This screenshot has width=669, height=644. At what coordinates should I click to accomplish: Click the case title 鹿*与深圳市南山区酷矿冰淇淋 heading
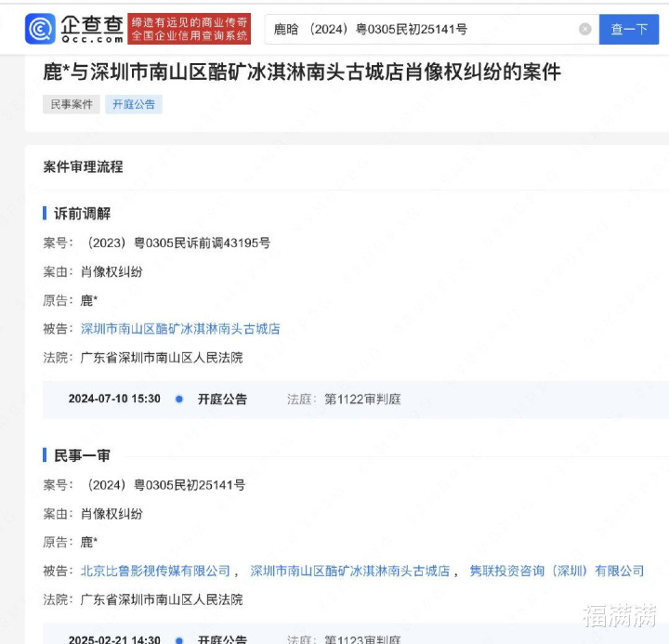pos(302,72)
